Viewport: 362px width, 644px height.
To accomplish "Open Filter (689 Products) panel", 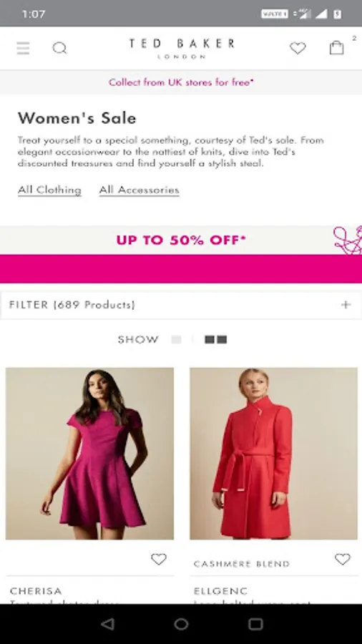I will [x=180, y=305].
